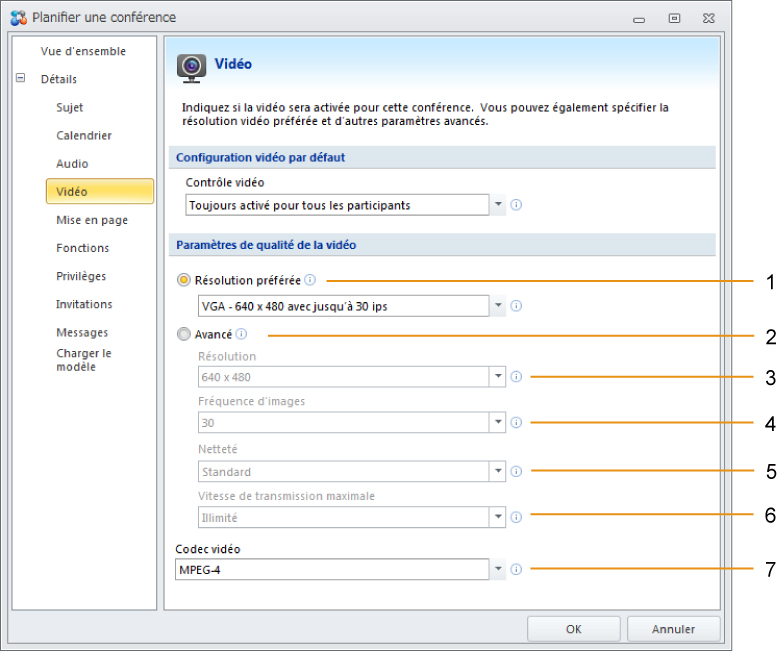Click info icon next to Fréquence d'images field

[516, 422]
